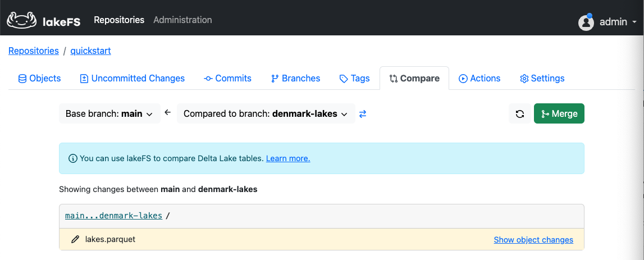This screenshot has width=644, height=260.
Task: Switch to the Uncommitted Changes tab
Action: click(x=133, y=79)
